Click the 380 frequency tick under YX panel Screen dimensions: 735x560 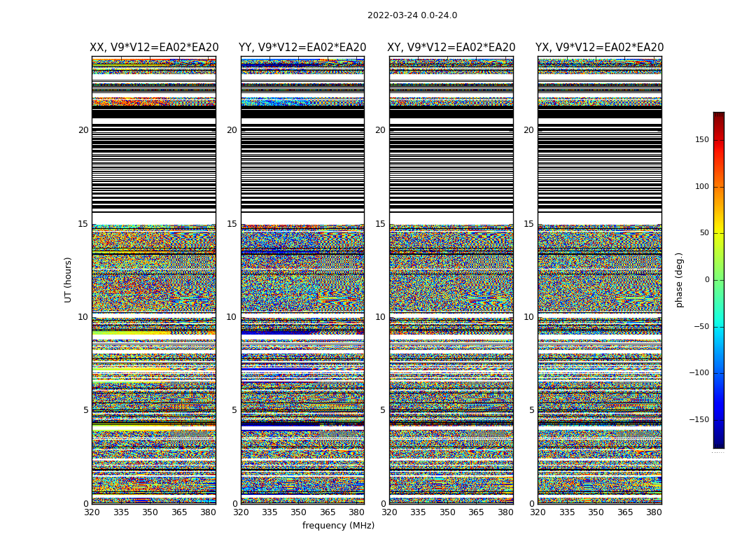pos(654,512)
